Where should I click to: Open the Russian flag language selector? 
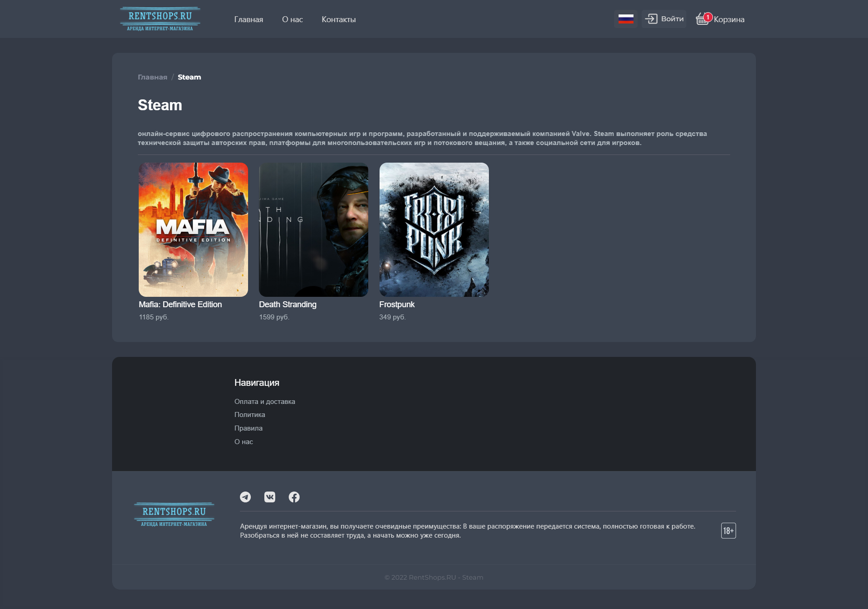(x=626, y=19)
